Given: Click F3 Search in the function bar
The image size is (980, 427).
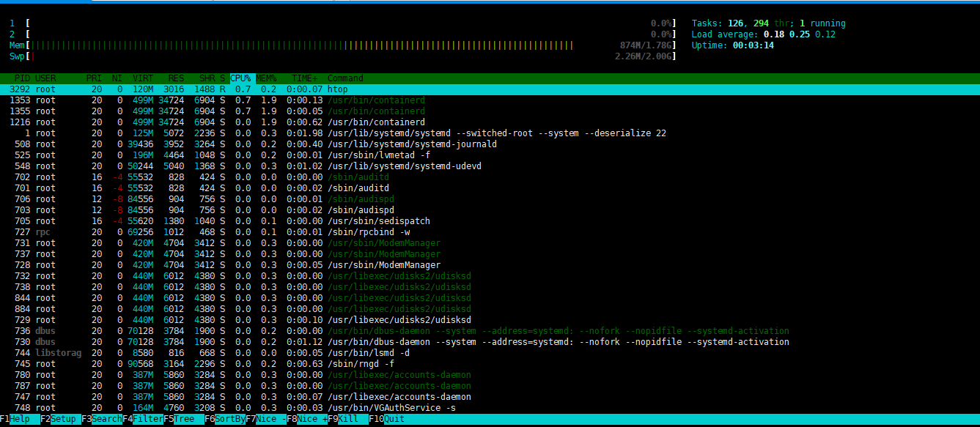Looking at the screenshot, I should point(102,419).
